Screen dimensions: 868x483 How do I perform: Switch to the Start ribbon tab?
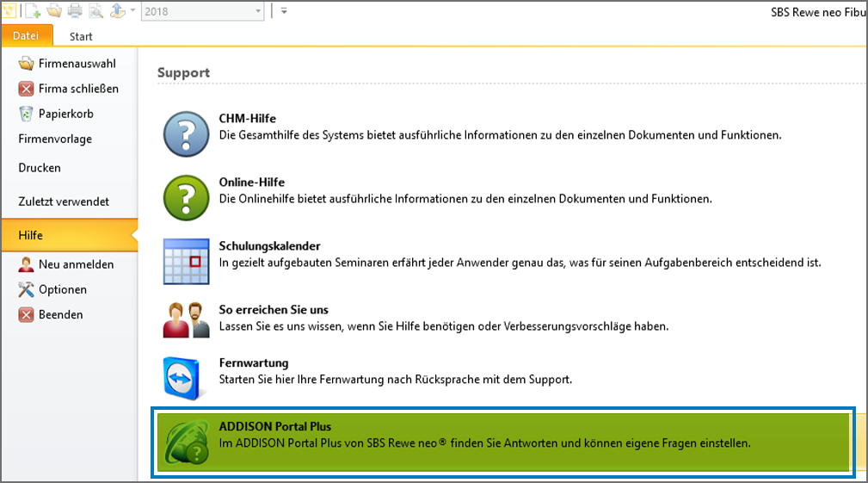pyautogui.click(x=81, y=36)
